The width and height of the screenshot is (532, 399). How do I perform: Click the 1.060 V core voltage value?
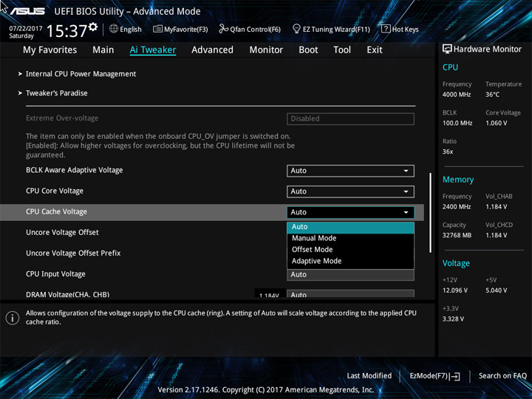coord(496,123)
